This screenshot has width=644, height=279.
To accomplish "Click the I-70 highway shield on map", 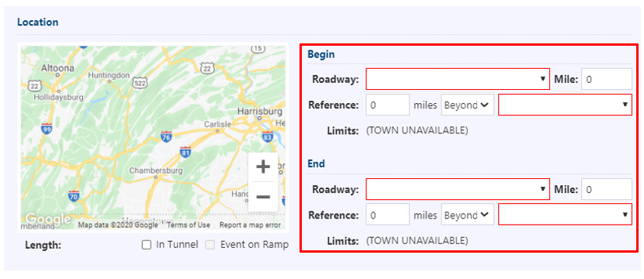I will pos(74,196).
